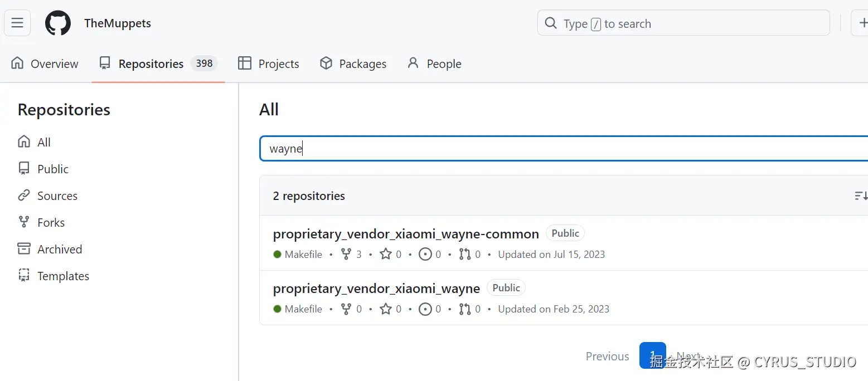Click the fork icon on xiaomi_wayne repository
Viewport: 868px width, 381px height.
(346, 309)
